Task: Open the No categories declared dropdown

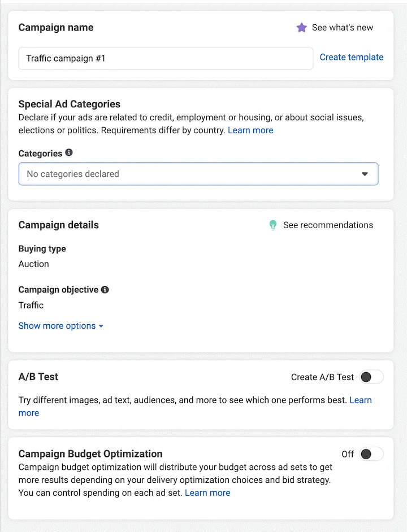Action: pos(198,174)
